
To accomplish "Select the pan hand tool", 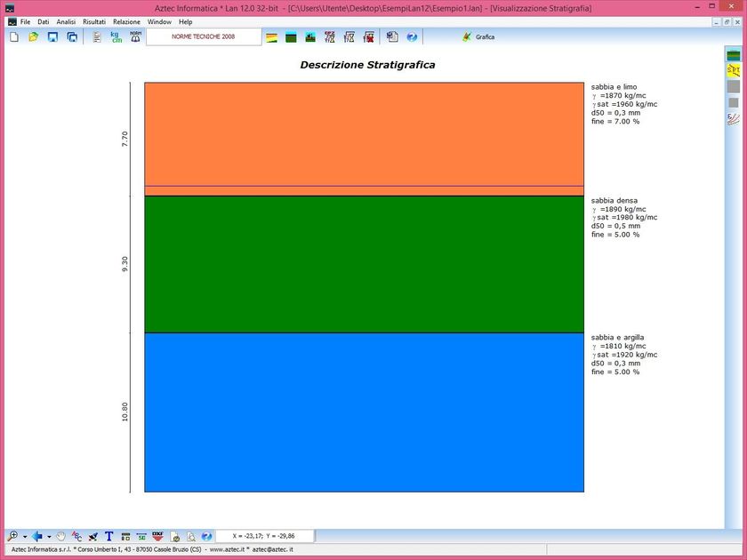I will coord(61,536).
